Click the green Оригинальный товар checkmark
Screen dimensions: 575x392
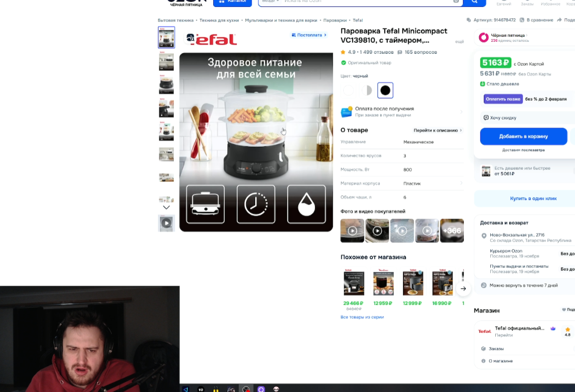click(343, 63)
